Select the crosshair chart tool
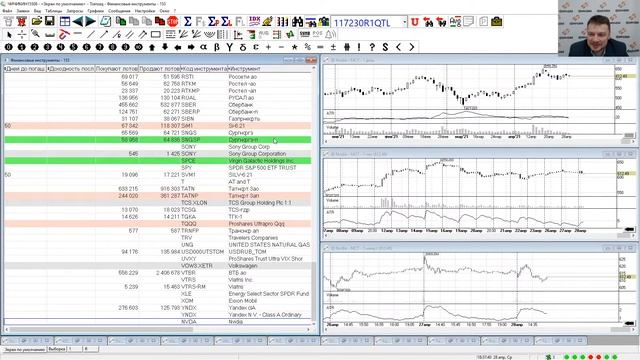640x360 pixels. [22, 35]
